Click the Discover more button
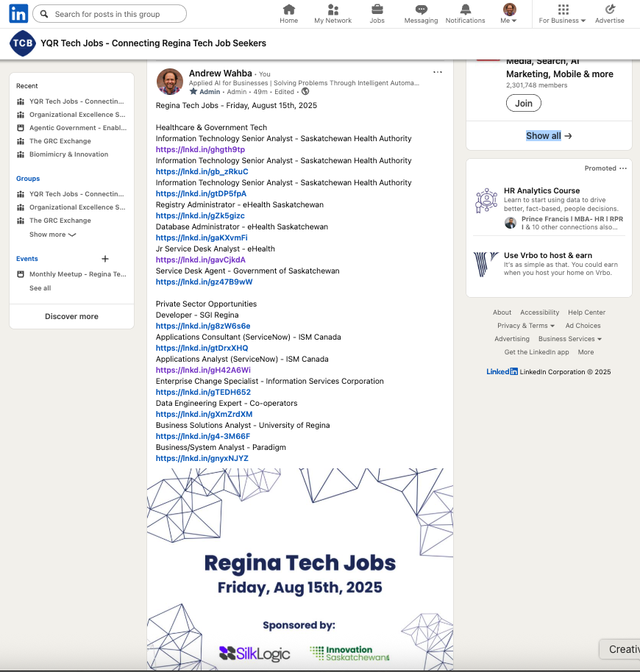Image resolution: width=640 pixels, height=672 pixels. pos(71,316)
